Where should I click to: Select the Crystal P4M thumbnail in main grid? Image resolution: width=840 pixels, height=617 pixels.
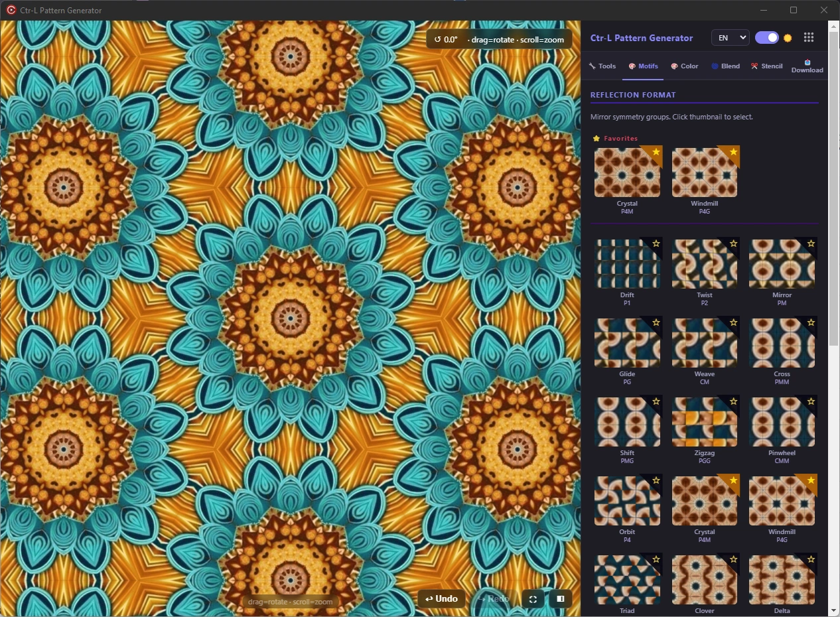[705, 501]
